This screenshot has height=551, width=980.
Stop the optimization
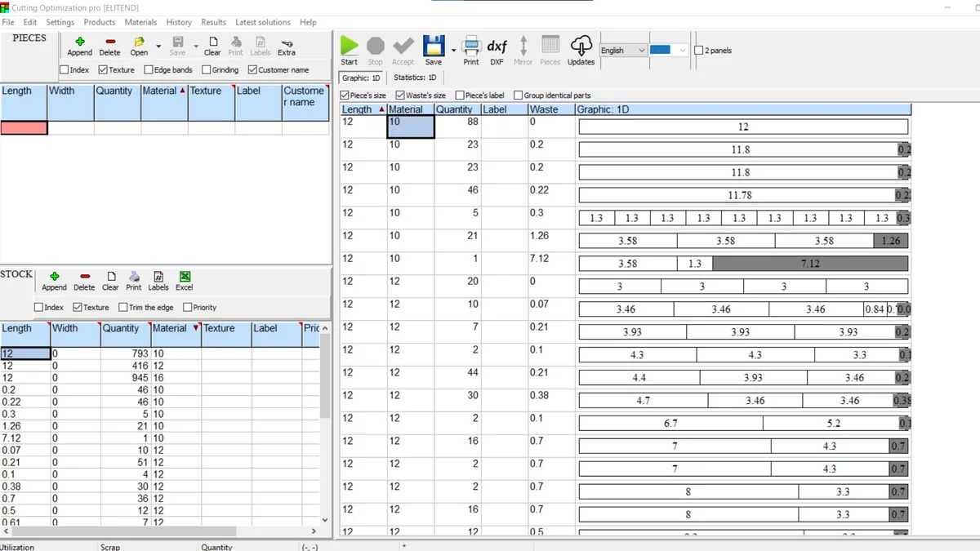(375, 50)
